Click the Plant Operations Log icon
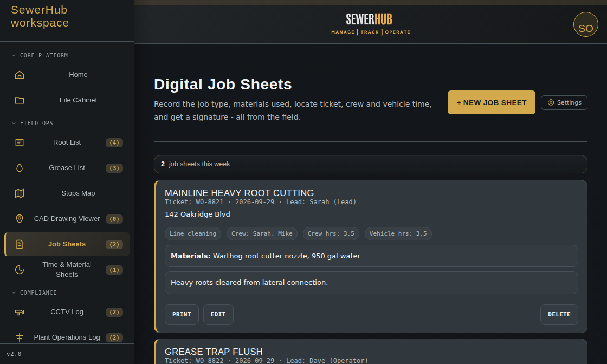Screen dimensions: 607x364 [x=20, y=337]
